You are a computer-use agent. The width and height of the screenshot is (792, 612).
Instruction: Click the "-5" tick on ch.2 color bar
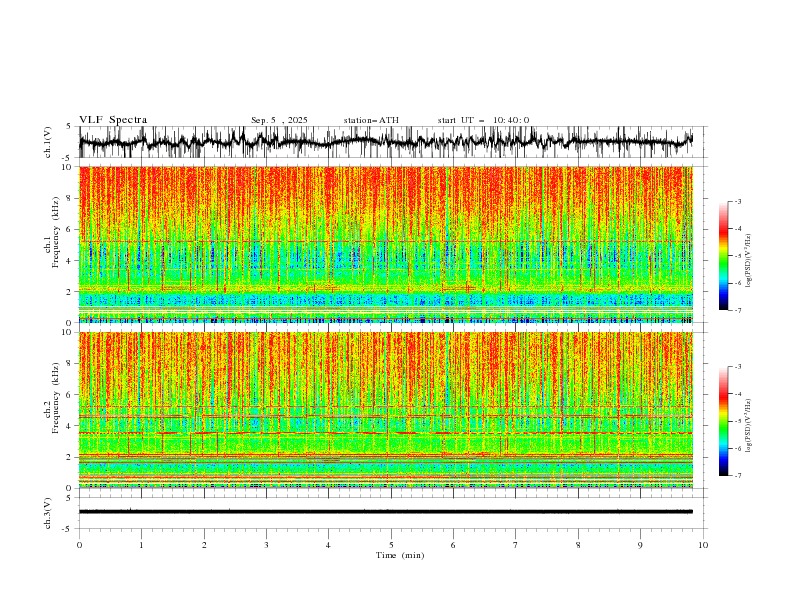point(737,421)
